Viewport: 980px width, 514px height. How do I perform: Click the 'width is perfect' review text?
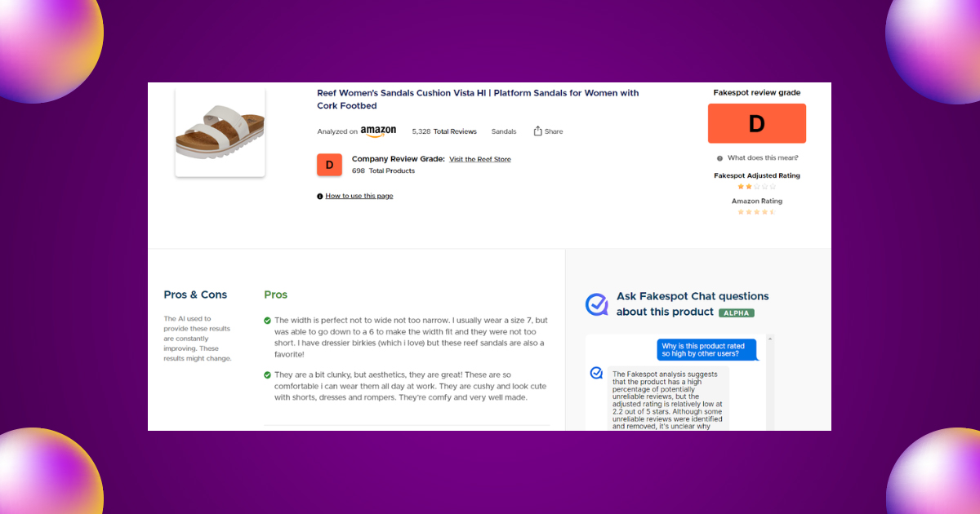tap(411, 338)
